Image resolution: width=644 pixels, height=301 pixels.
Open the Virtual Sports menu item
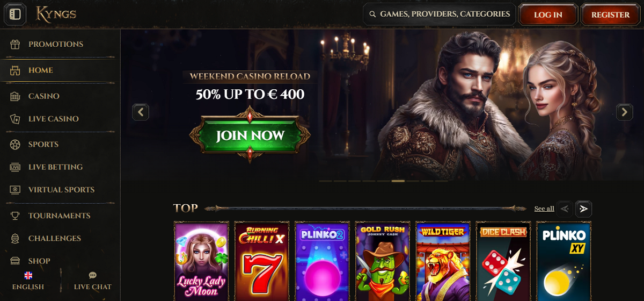pos(60,190)
